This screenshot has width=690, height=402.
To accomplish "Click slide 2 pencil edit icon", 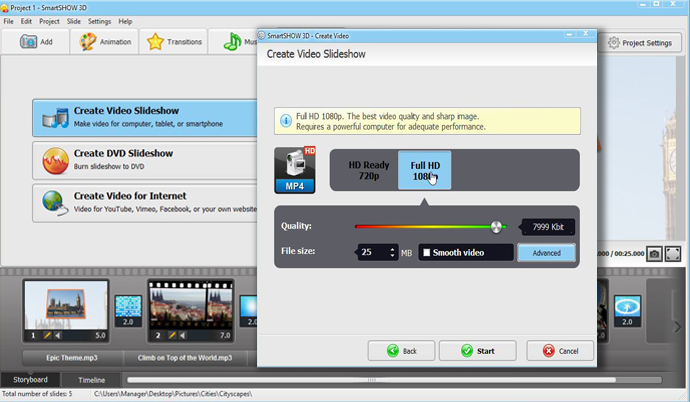I will 172,336.
